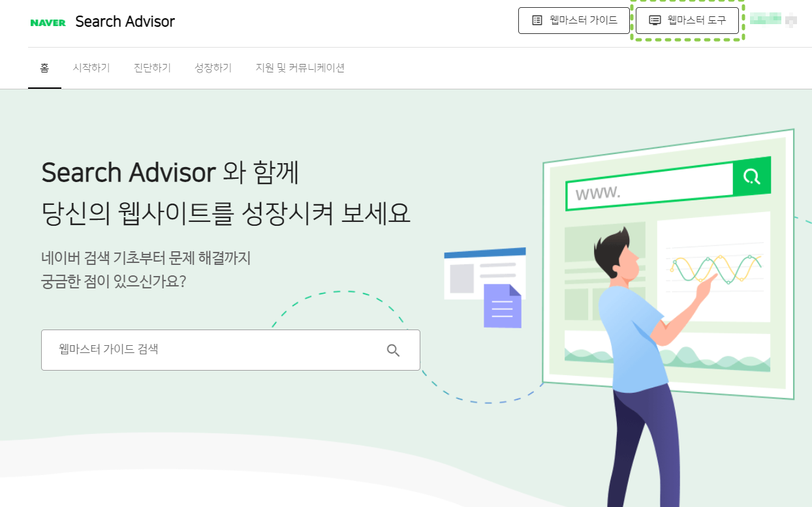Click the NAVER logo
Image resolution: width=812 pixels, height=507 pixels.
[48, 22]
